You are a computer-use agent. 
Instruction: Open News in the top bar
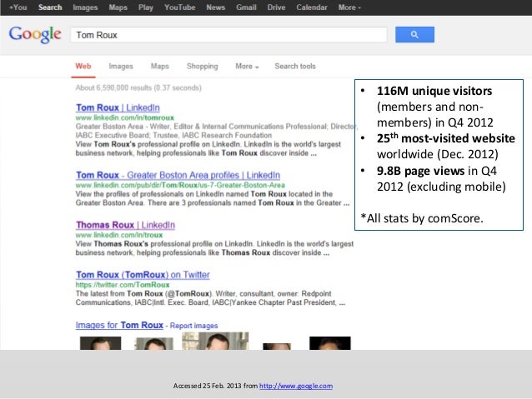[216, 7]
